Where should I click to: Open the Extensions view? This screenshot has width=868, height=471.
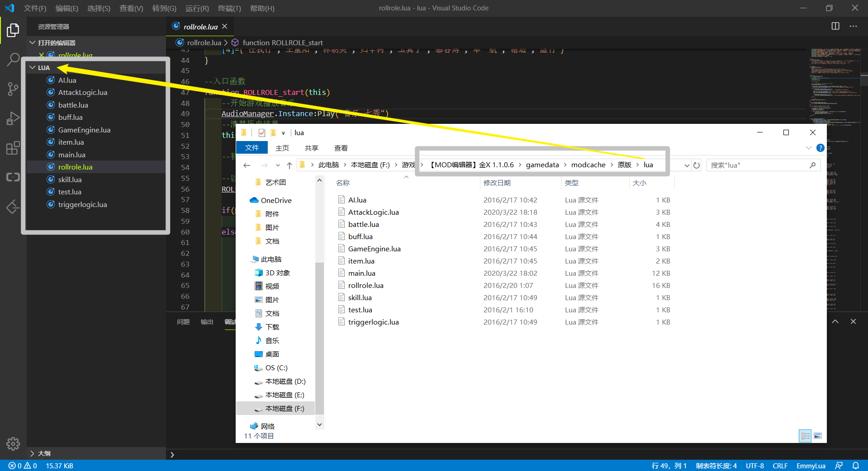click(x=13, y=147)
